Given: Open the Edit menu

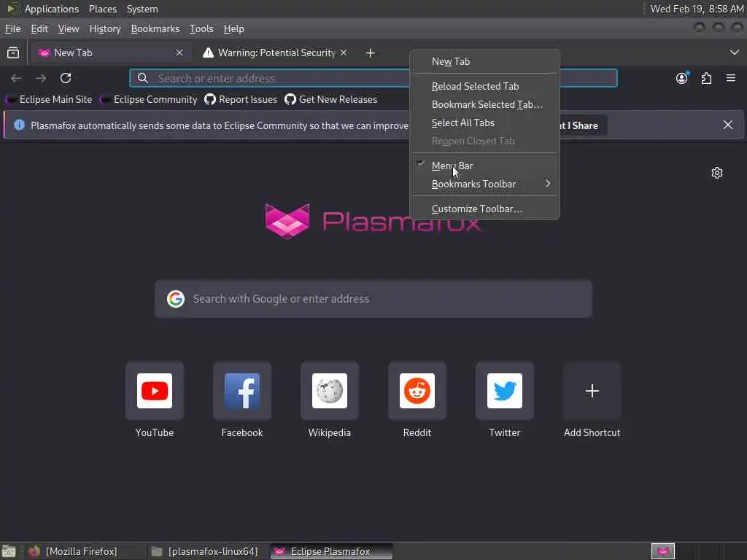Looking at the screenshot, I should [x=39, y=28].
